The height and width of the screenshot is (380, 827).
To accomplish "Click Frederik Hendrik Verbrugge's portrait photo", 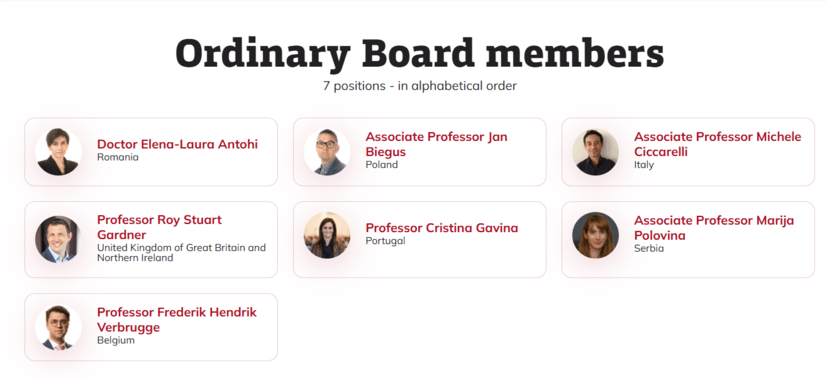I will coord(59,327).
